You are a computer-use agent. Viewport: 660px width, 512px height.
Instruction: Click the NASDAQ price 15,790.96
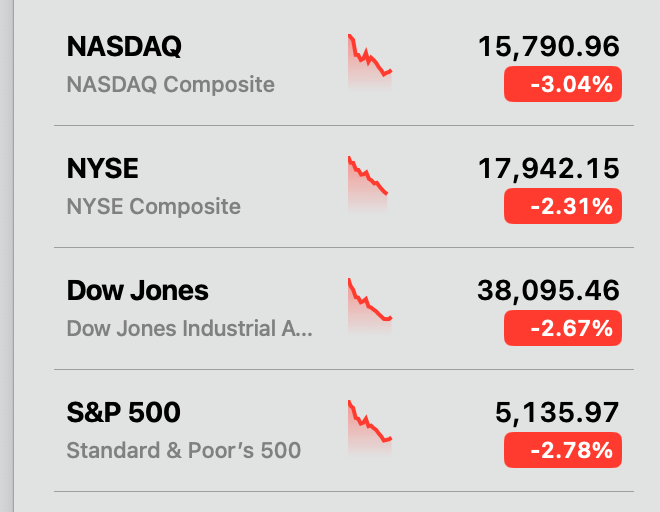[x=549, y=47]
